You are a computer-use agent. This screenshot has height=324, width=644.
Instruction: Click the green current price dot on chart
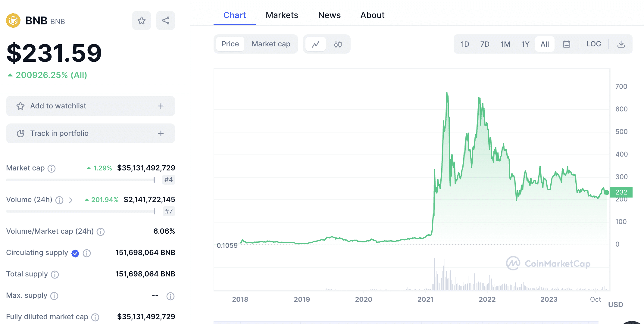click(x=607, y=192)
